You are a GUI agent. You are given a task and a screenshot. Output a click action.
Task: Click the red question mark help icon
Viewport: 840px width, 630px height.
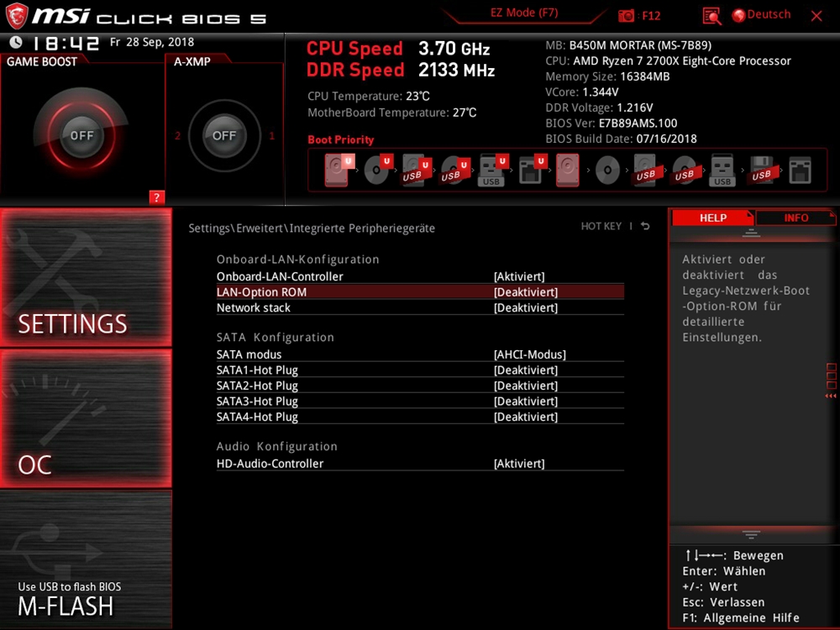click(156, 197)
